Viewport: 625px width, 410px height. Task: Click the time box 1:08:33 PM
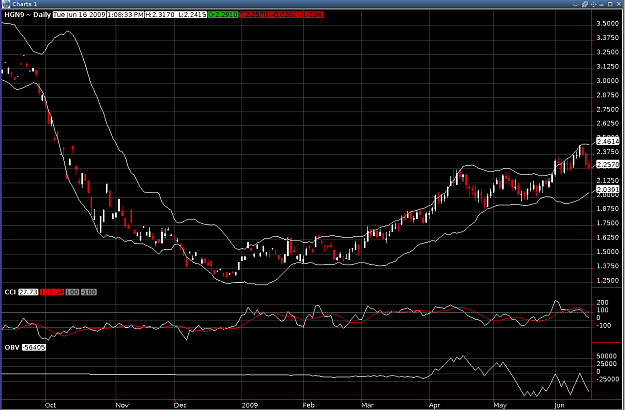click(125, 15)
